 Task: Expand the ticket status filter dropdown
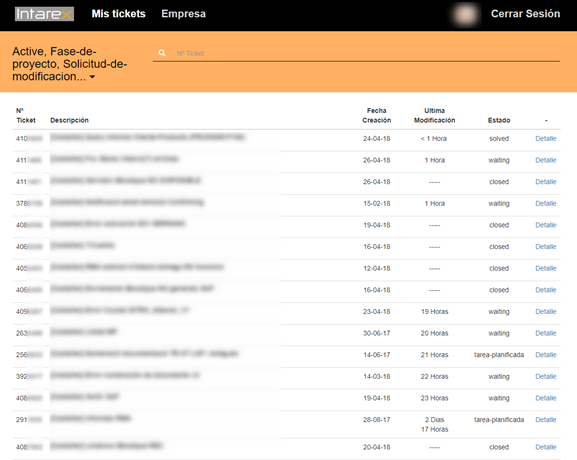tap(70, 64)
